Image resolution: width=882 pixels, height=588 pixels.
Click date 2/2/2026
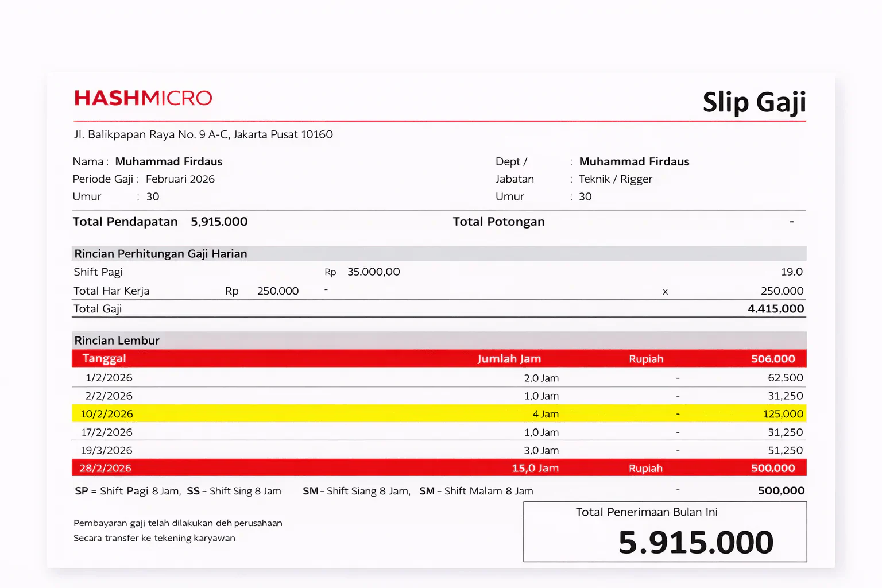coord(109,396)
